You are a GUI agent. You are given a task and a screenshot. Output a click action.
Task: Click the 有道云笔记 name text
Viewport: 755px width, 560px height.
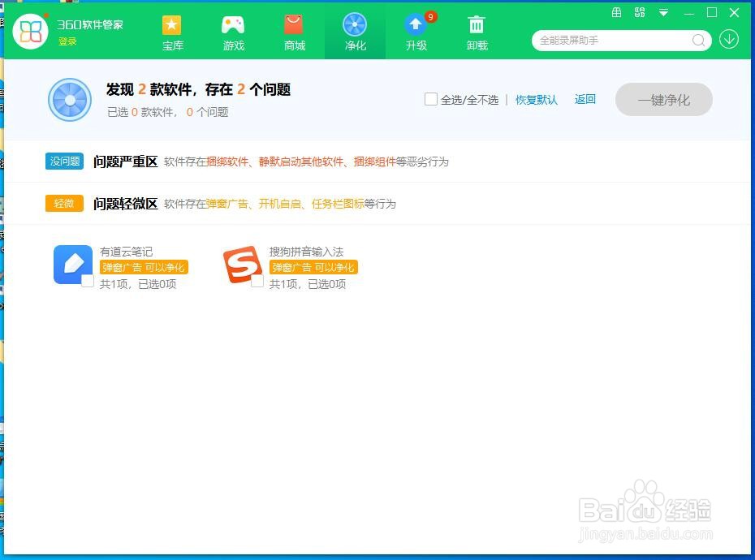tap(126, 252)
